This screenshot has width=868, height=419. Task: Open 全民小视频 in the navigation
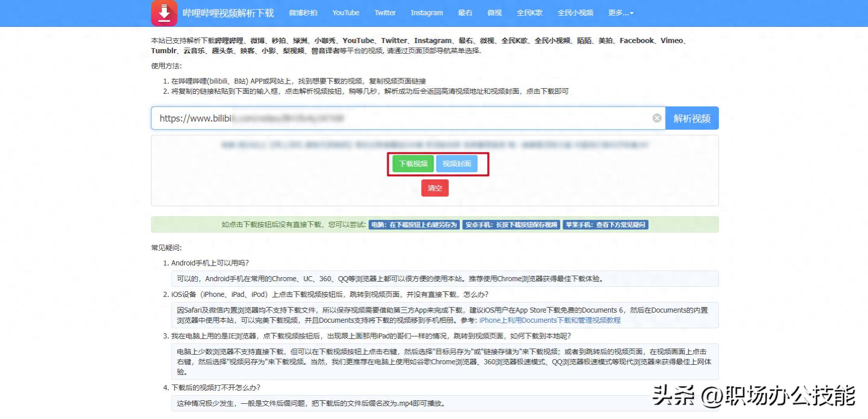(x=575, y=13)
